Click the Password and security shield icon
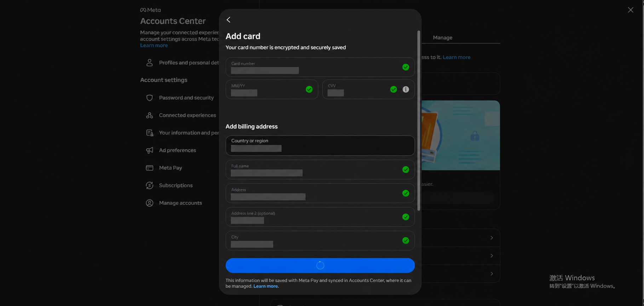 pyautogui.click(x=150, y=98)
